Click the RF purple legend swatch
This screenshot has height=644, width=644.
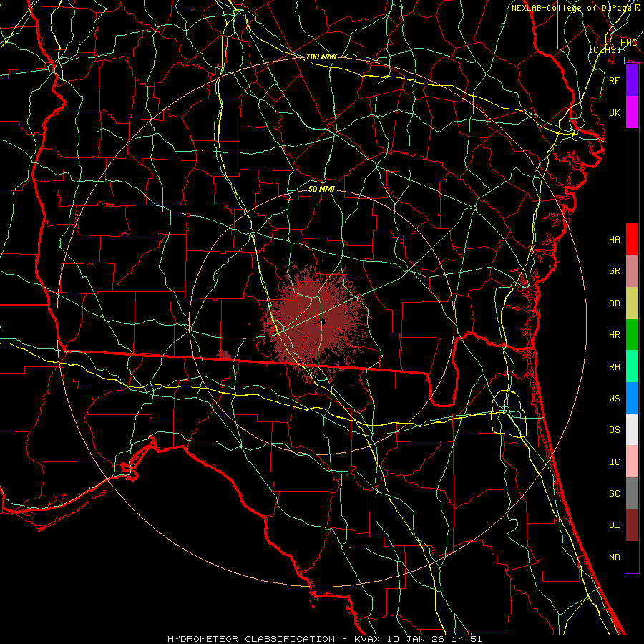(x=632, y=80)
